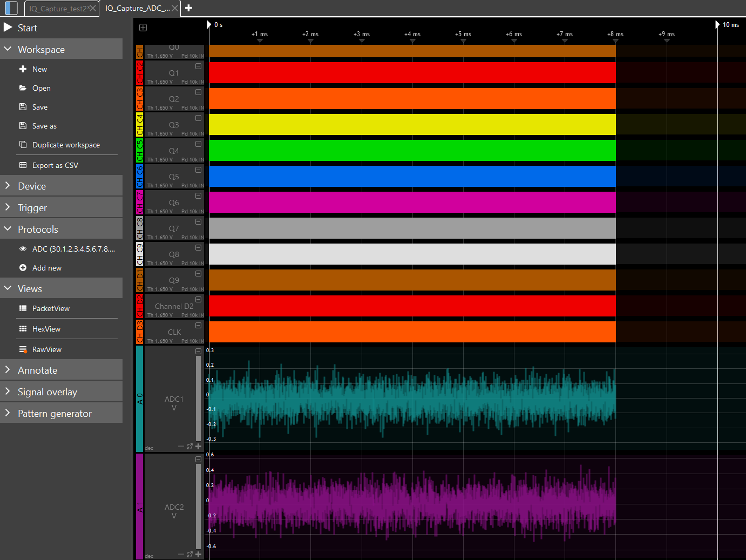Click the add-channel icon above the channel list

coord(143,28)
